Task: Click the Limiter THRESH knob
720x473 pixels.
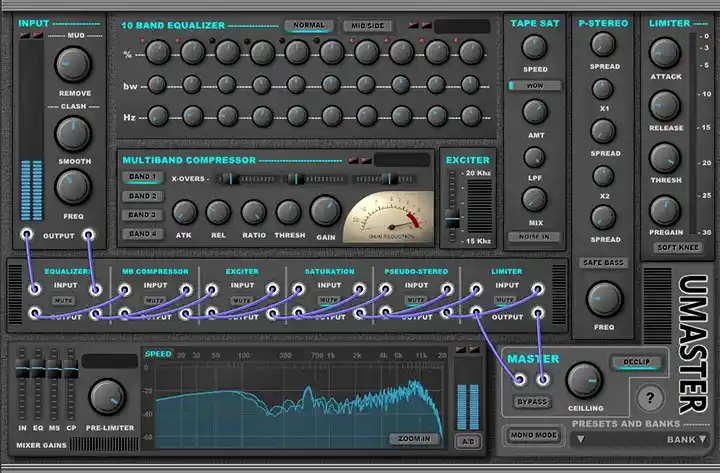Action: 664,158
